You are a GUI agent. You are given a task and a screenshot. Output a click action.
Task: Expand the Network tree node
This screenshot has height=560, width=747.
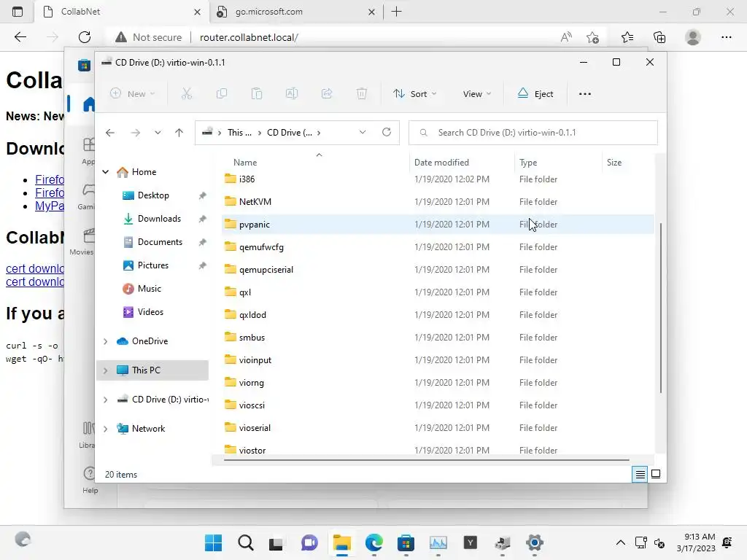pyautogui.click(x=105, y=429)
